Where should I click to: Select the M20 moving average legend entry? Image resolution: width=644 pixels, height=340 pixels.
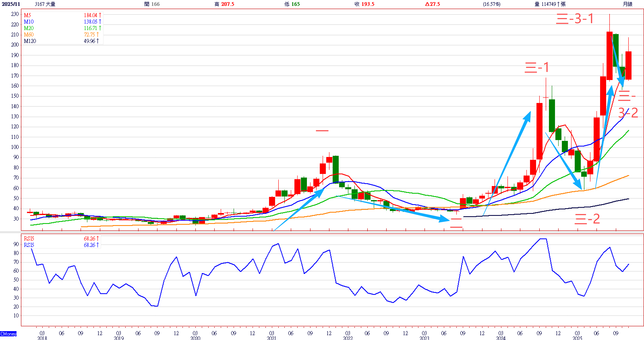29,28
